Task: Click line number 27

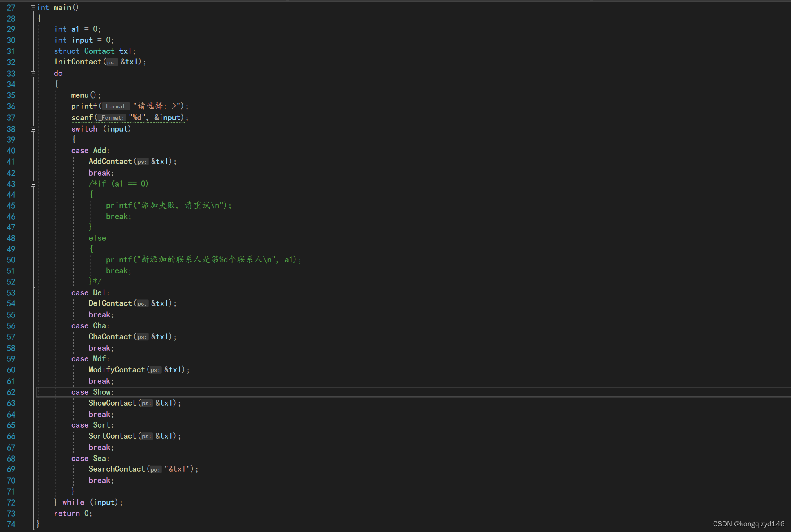Action: pos(11,8)
